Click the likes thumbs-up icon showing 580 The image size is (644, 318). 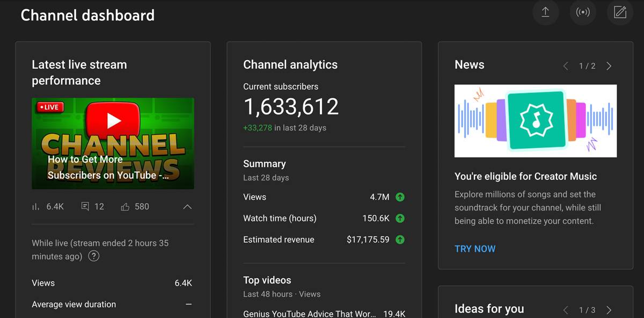tap(125, 207)
